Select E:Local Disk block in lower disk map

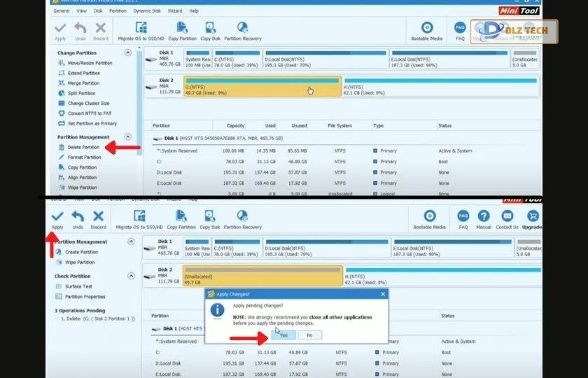pyautogui.click(x=452, y=248)
